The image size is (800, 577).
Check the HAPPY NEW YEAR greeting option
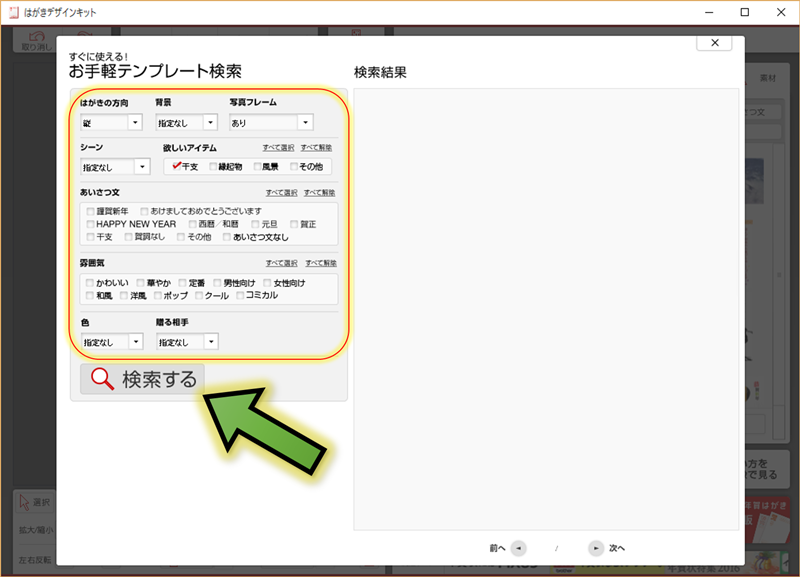point(91,224)
